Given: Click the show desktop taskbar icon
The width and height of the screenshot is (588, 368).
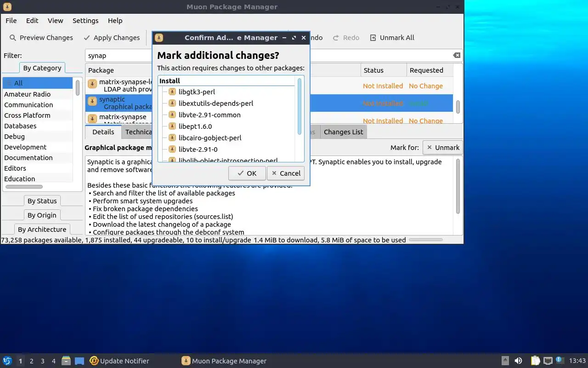Looking at the screenshot, I should pos(79,361).
